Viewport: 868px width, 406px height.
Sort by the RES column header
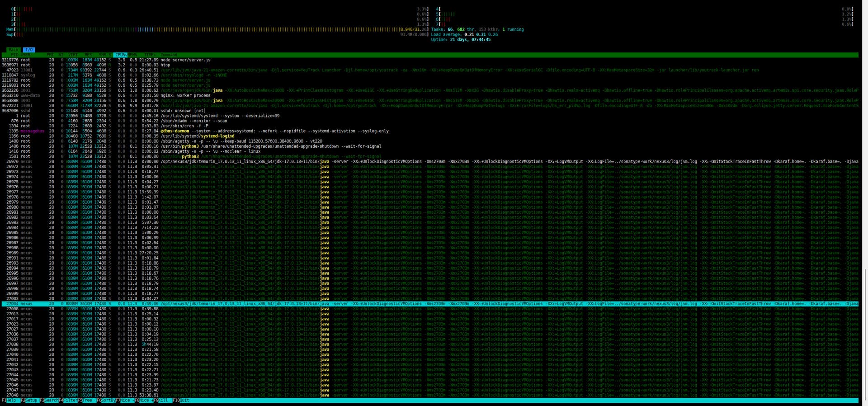(x=88, y=55)
